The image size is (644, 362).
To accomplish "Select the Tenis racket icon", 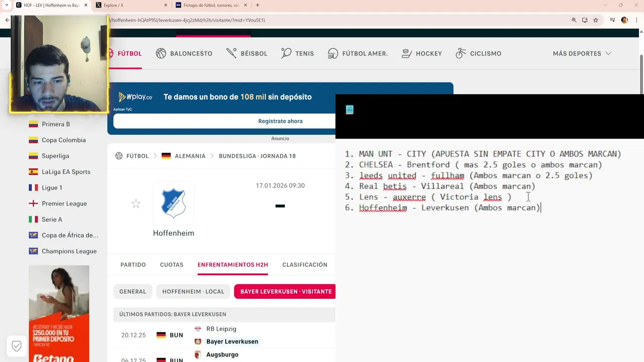I will coord(286,53).
